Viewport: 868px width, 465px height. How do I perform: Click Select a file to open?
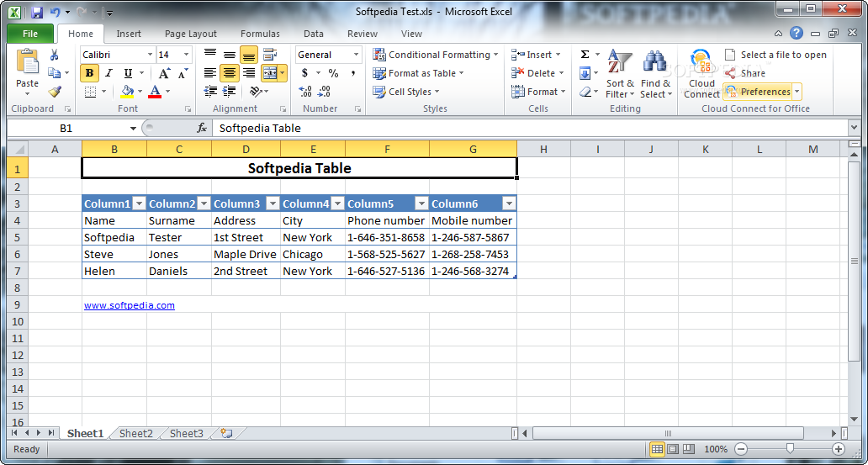point(775,55)
